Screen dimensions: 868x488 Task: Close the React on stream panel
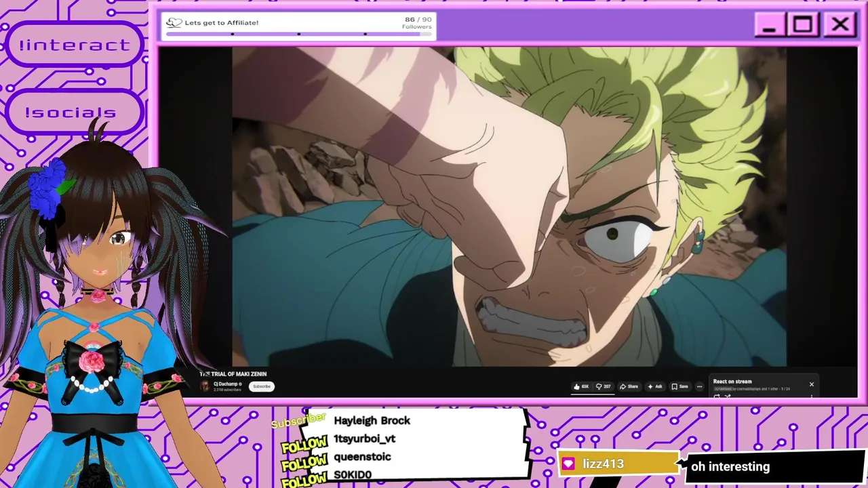(811, 384)
